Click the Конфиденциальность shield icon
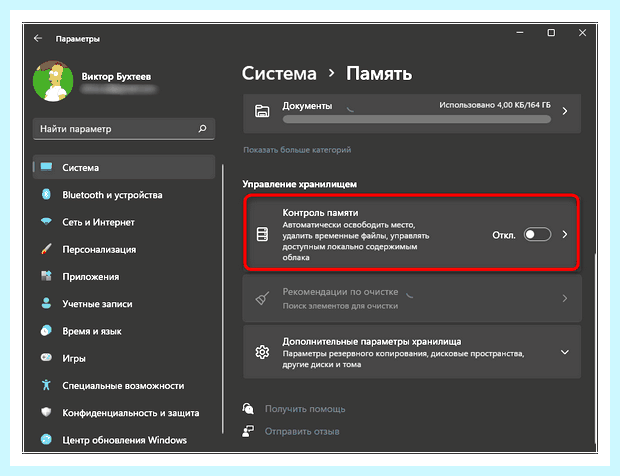620x476 pixels. 46,412
